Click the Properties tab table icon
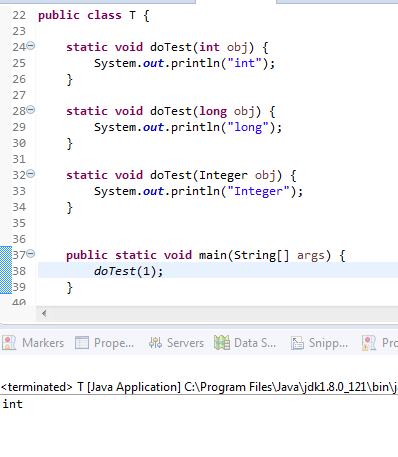 [82, 343]
